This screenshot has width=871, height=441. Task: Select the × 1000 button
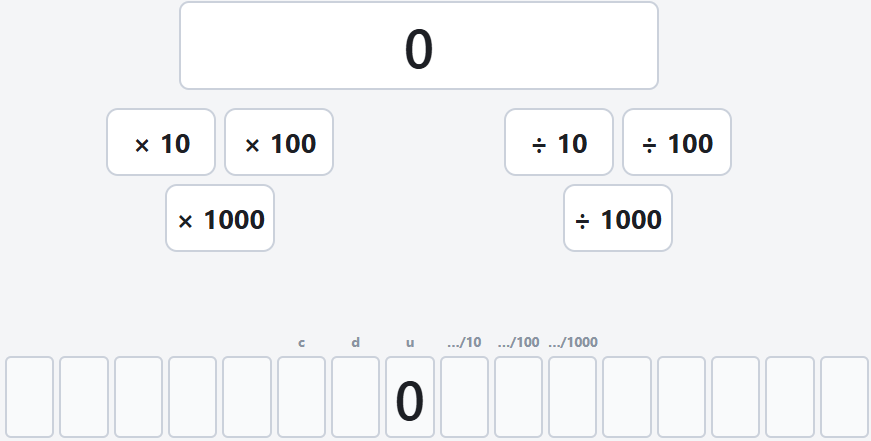pos(220,218)
